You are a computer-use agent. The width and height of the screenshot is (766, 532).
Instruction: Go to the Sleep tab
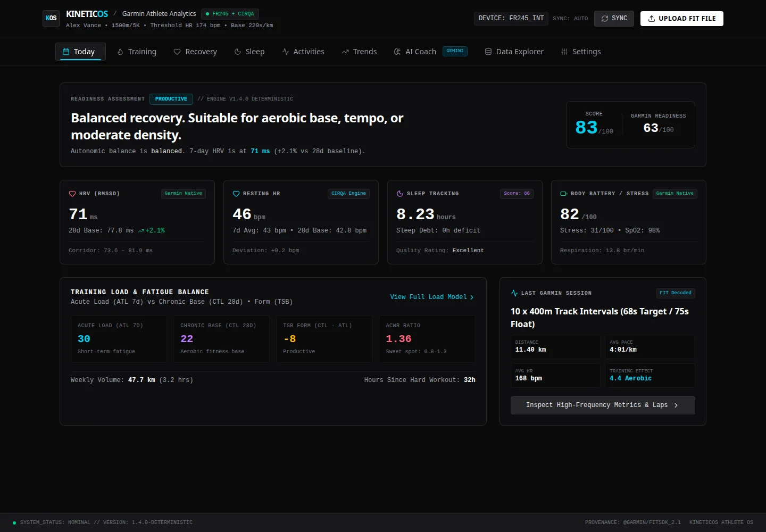249,52
